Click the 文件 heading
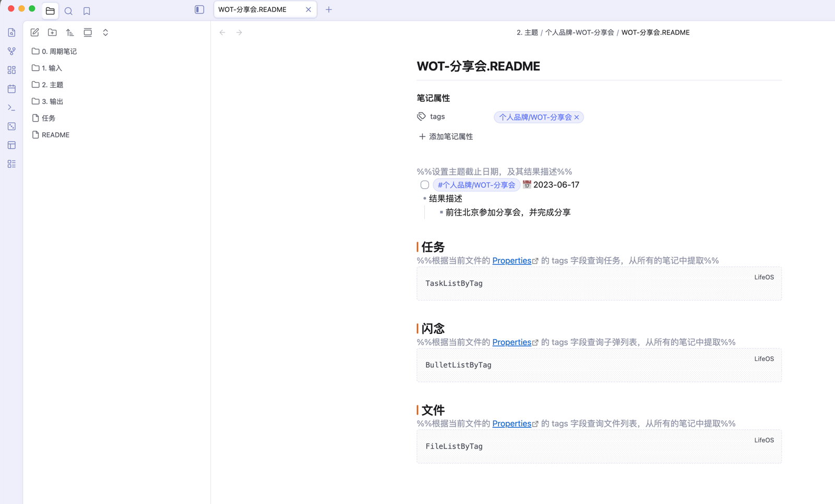 point(433,410)
